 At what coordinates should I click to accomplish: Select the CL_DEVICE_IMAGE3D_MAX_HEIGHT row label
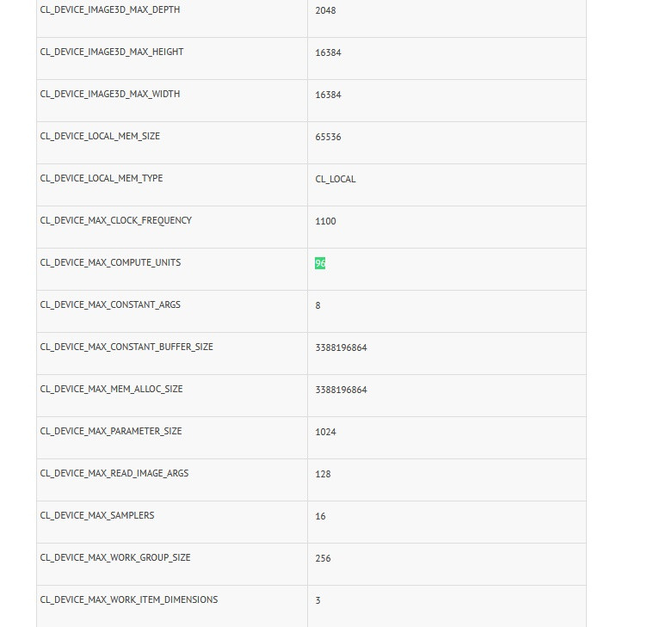coord(112,52)
